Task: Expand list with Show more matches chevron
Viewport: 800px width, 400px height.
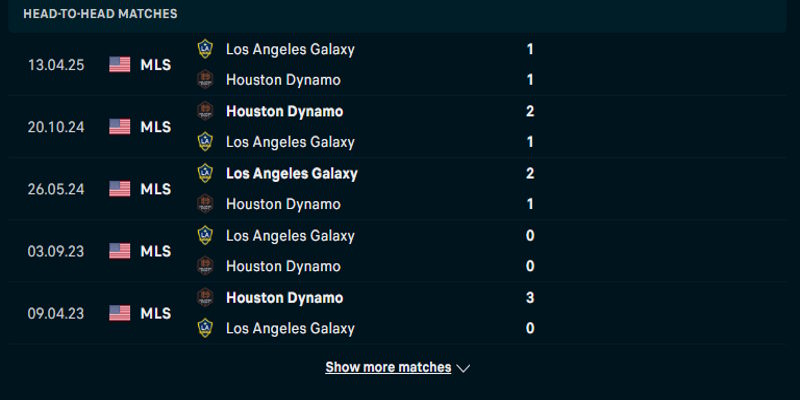Action: 463,368
